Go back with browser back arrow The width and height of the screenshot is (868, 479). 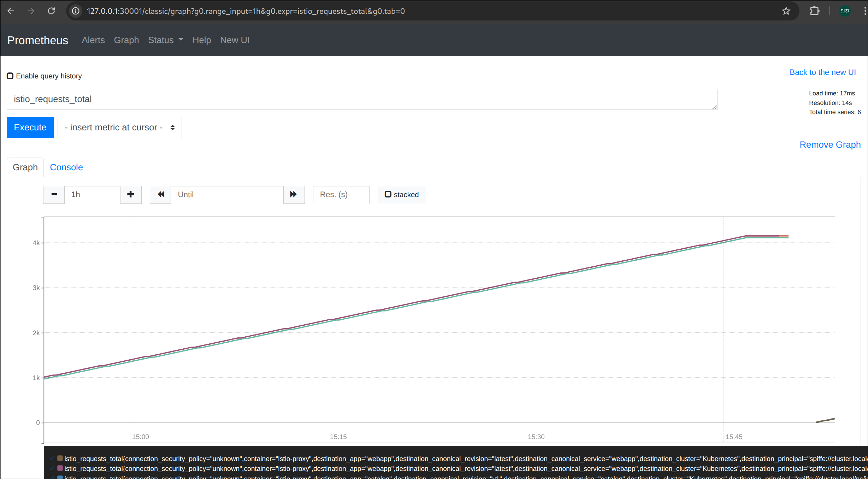click(x=11, y=11)
